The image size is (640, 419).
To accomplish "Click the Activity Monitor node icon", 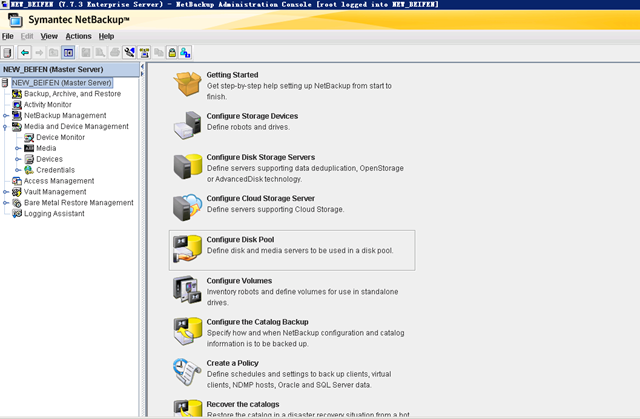I will click(x=17, y=105).
